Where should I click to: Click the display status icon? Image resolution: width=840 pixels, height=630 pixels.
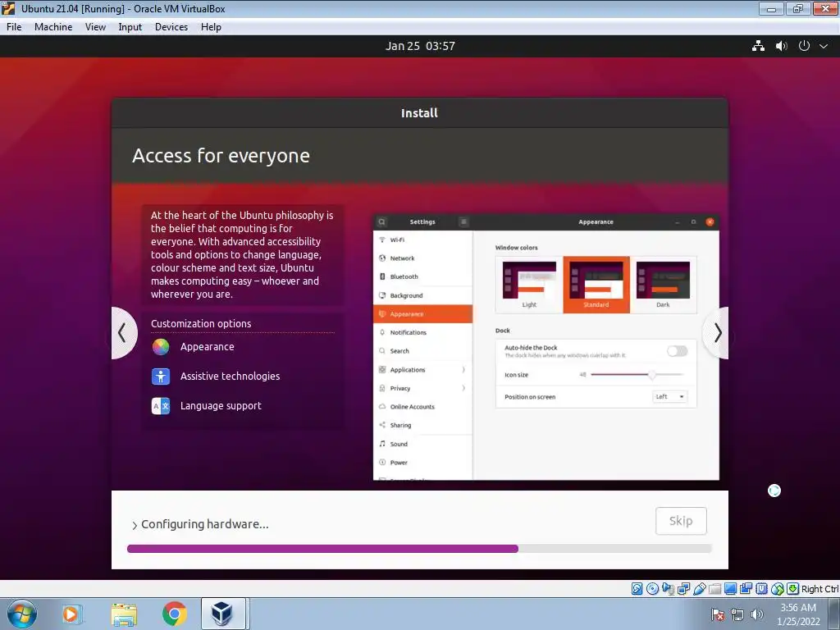(730, 589)
